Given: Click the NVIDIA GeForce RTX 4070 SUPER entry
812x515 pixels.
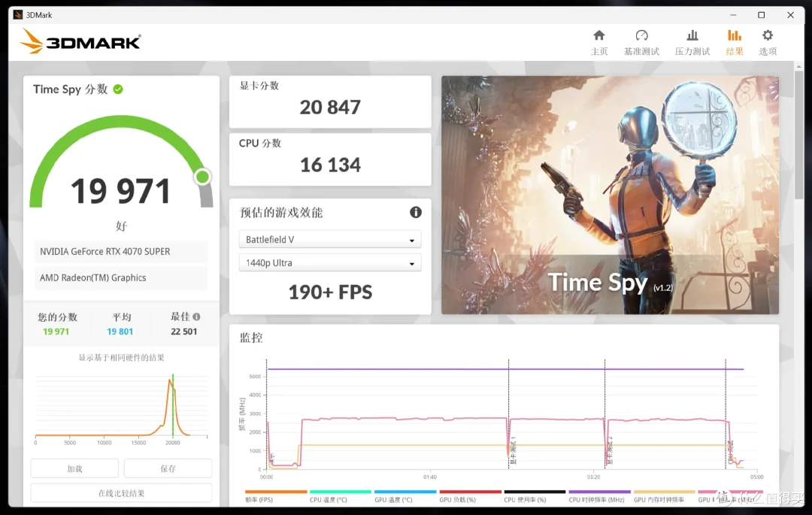Looking at the screenshot, I should [121, 252].
